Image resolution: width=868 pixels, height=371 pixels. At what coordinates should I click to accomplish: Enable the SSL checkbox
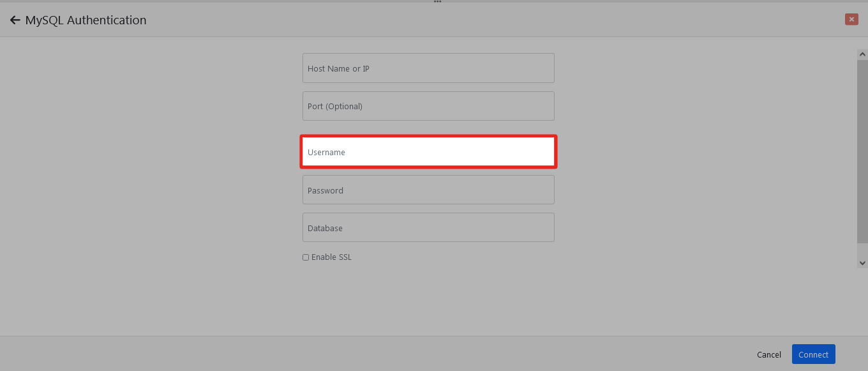click(x=306, y=257)
